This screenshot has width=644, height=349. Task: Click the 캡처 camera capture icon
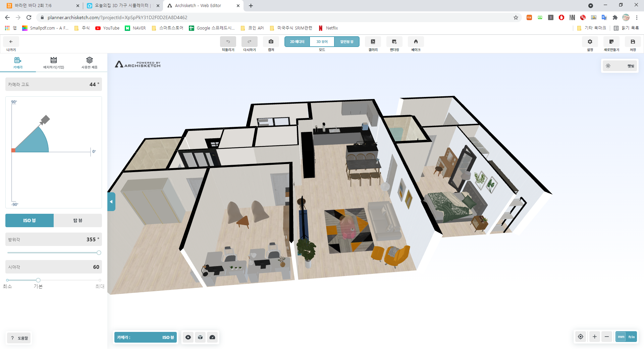pos(271,42)
